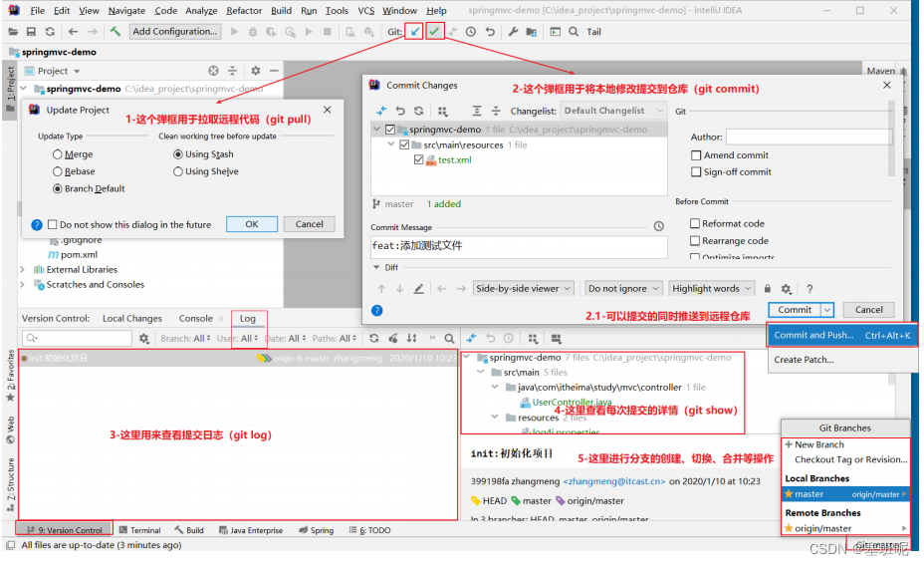Uncheck the test.xml file checkbox
This screenshot has height=565, width=924.
[418, 159]
